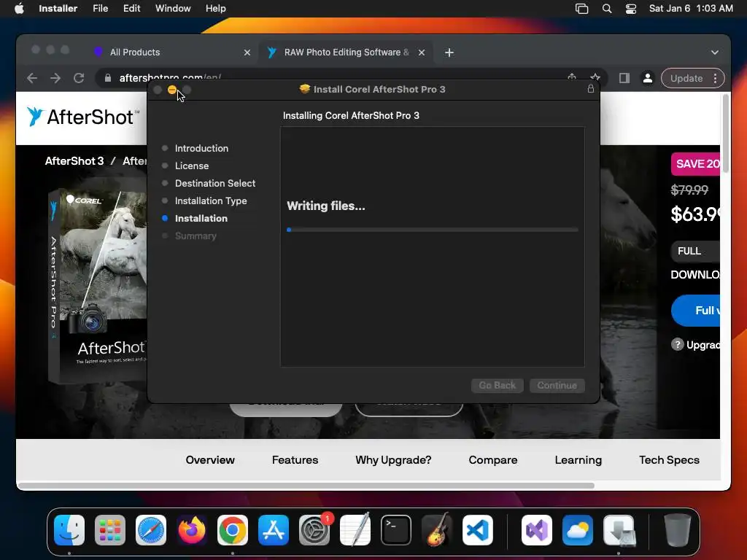The image size is (747, 560).
Task: Open the Overview page section
Action: 210,460
